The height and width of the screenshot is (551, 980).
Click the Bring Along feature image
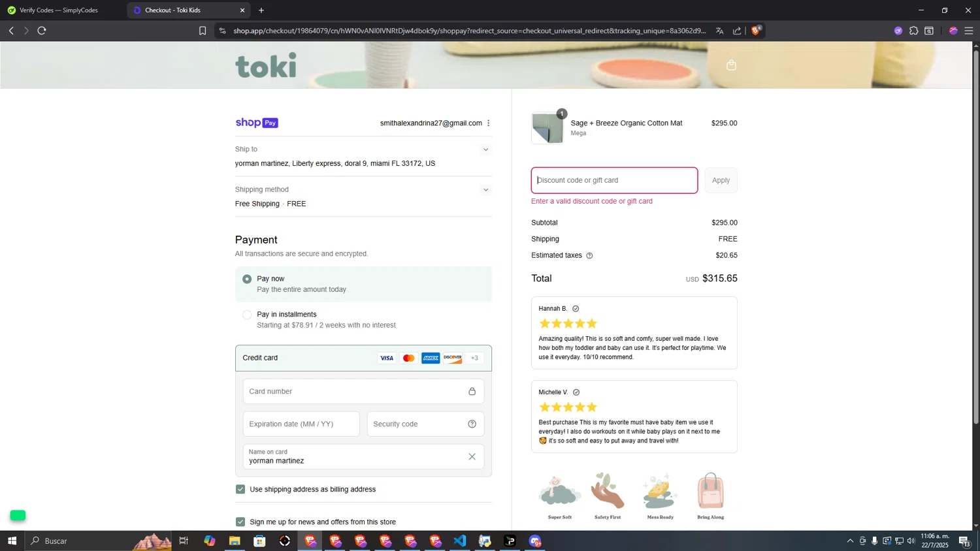(x=710, y=496)
